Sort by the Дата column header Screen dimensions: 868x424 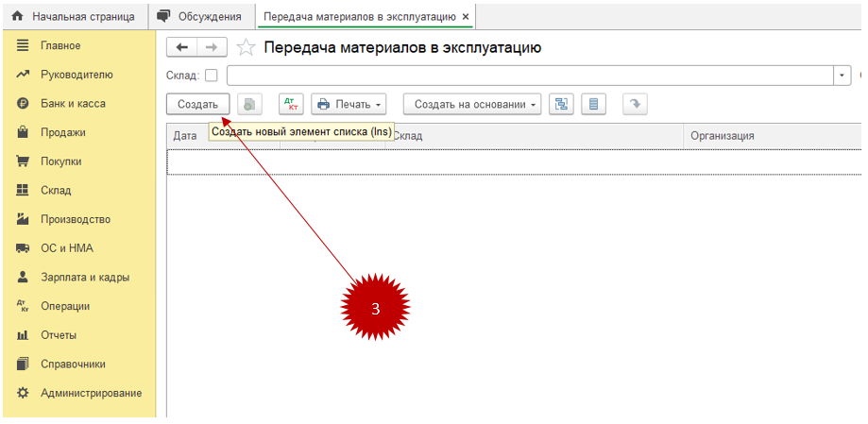[x=185, y=136]
